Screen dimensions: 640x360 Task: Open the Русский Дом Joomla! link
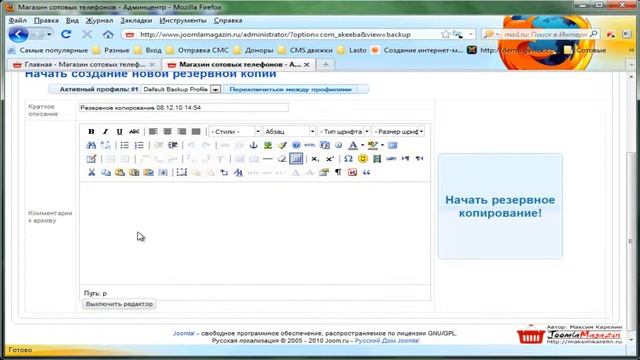pos(387,340)
